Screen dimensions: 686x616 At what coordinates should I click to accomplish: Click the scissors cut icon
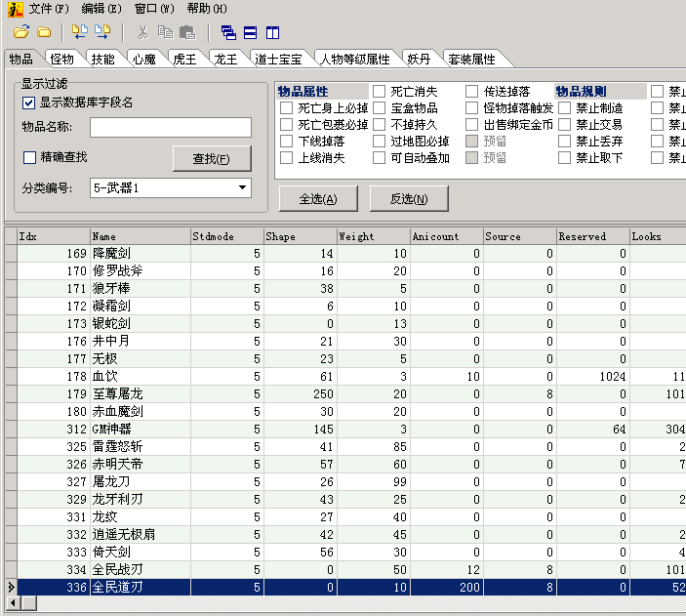[142, 32]
